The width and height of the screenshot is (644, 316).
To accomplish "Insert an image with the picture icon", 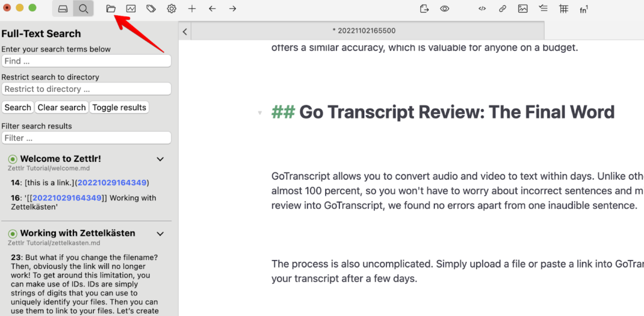I will [523, 9].
